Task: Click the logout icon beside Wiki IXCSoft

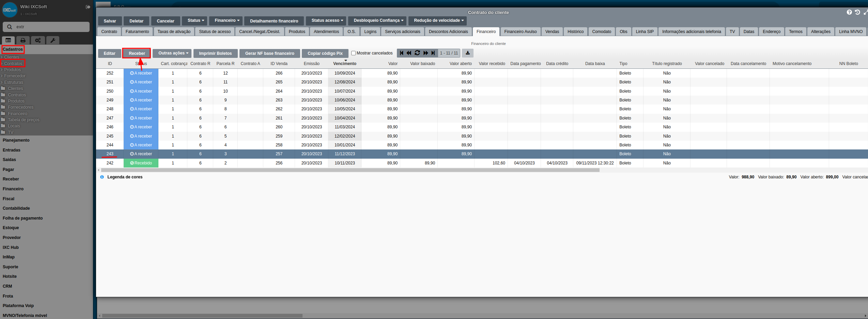Action: tap(88, 7)
